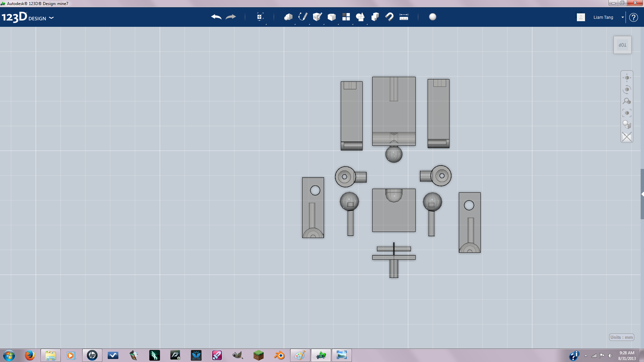Screen dimensions: 644x362
Task: Launch Firefox from the taskbar
Action: (x=30, y=355)
